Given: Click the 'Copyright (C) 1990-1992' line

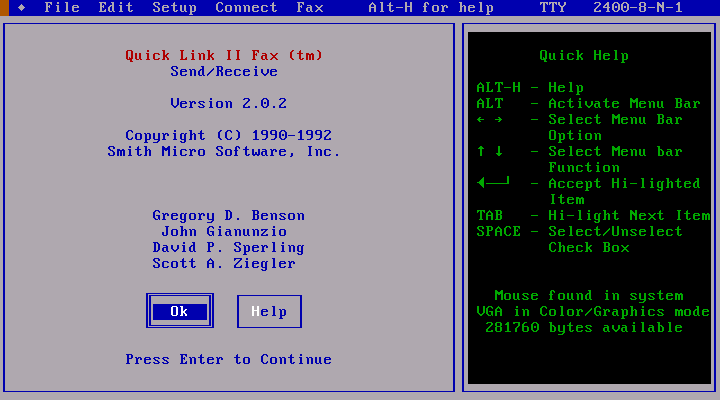Looking at the screenshot, I should point(229,135).
